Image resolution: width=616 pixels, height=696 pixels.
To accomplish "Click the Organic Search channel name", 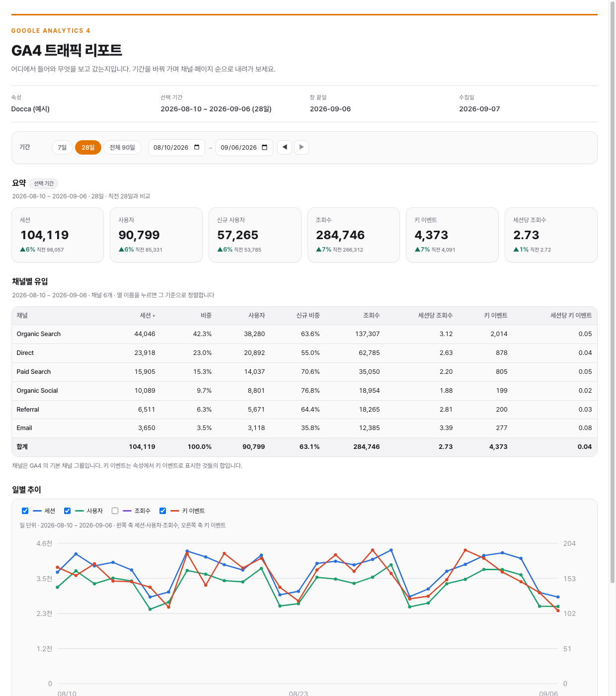I will pyautogui.click(x=39, y=334).
